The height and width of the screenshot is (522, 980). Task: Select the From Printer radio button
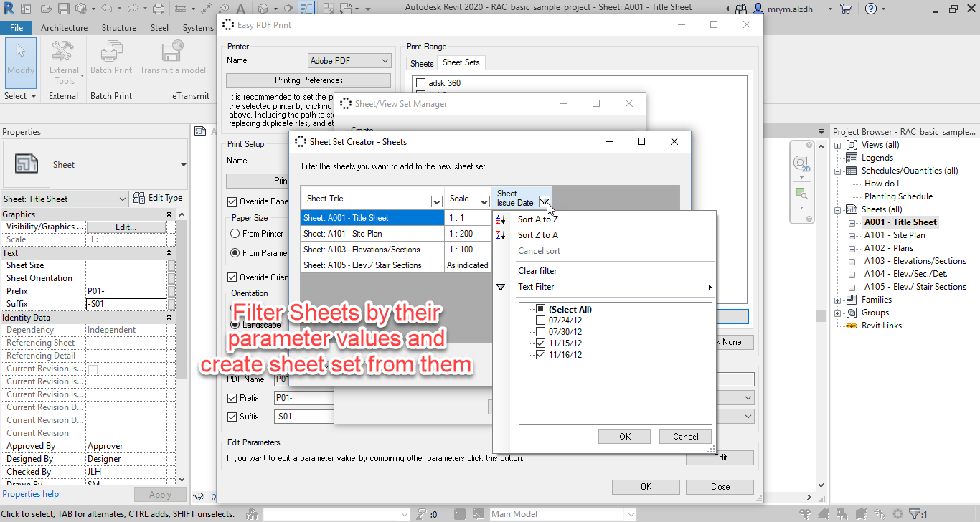[x=235, y=234]
